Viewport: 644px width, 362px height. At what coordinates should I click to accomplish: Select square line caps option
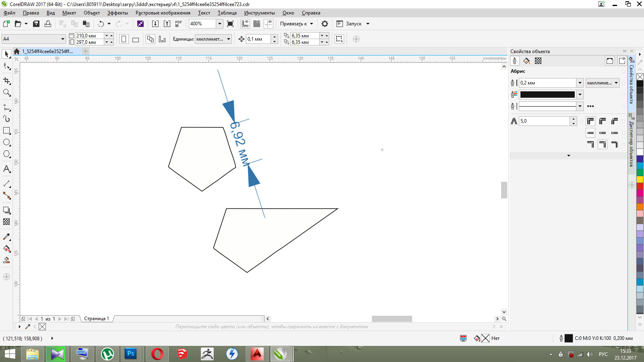pyautogui.click(x=590, y=133)
